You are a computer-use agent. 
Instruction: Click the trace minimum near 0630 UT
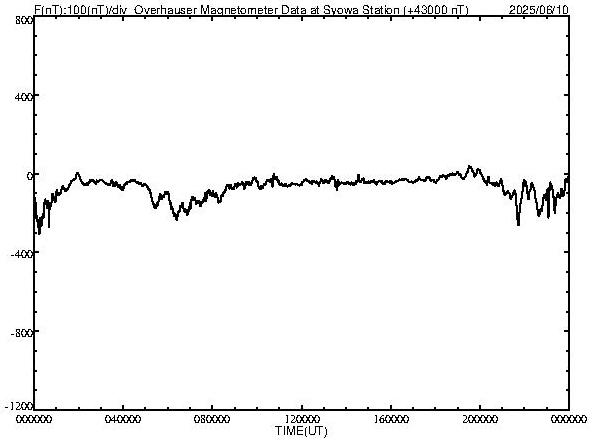(176, 219)
